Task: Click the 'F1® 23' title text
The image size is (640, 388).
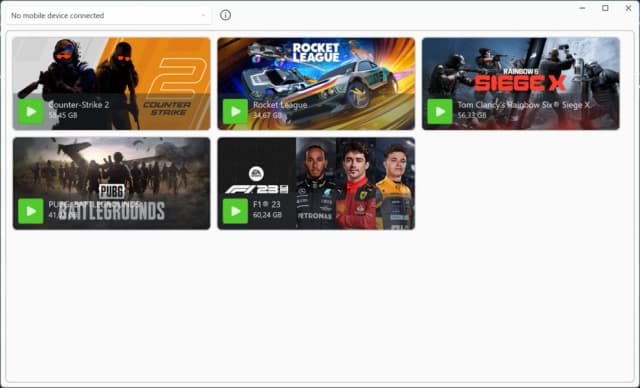Action: point(267,204)
